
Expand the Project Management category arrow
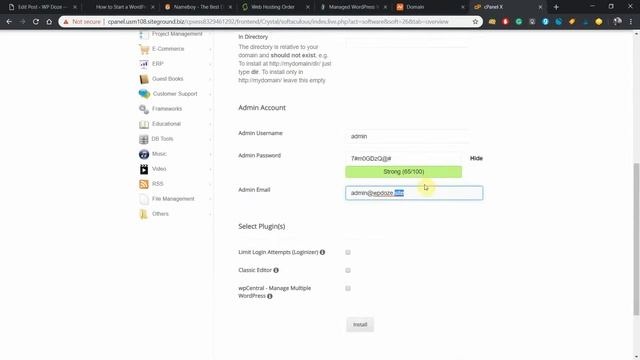tap(211, 34)
